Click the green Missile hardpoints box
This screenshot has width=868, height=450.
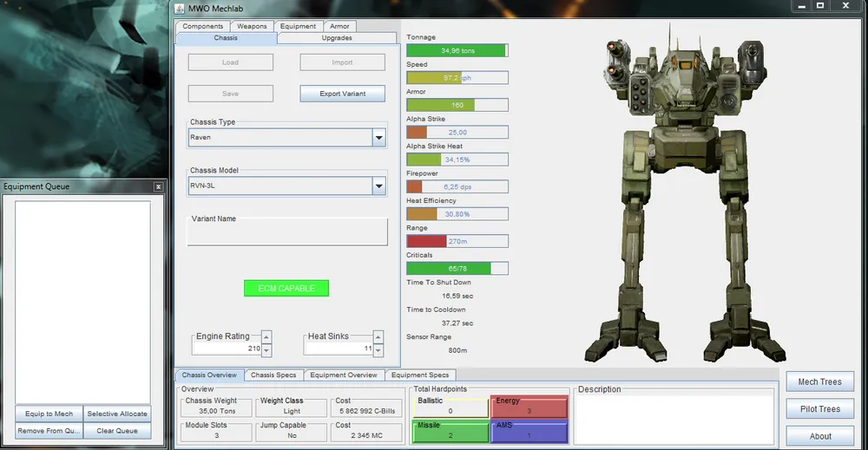[450, 431]
